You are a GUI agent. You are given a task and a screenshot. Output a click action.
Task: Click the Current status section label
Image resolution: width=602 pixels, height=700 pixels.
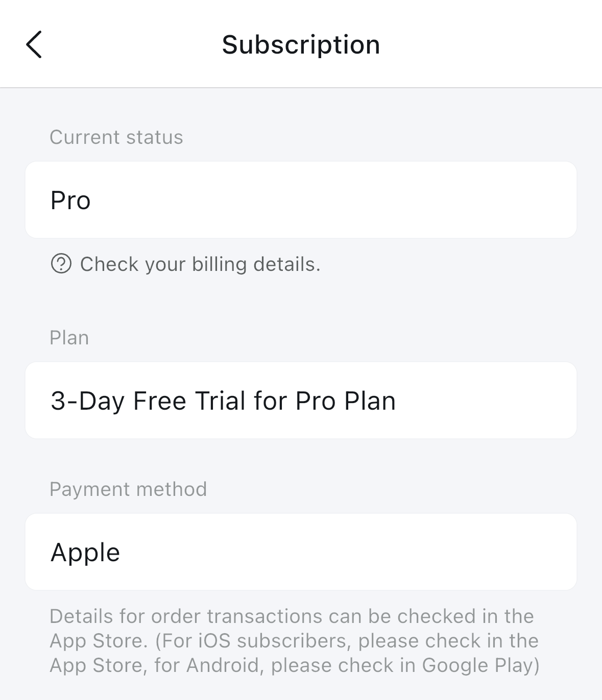pyautogui.click(x=116, y=137)
